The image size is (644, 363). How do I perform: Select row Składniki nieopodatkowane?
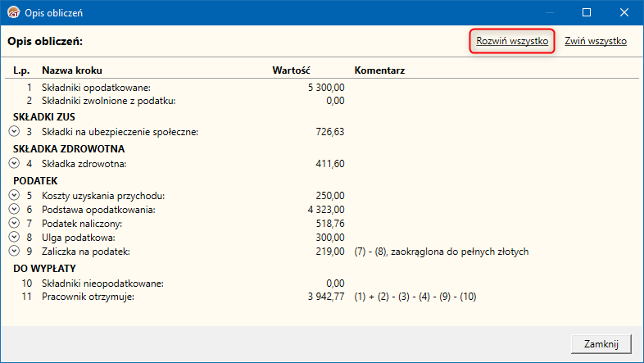coord(321,284)
